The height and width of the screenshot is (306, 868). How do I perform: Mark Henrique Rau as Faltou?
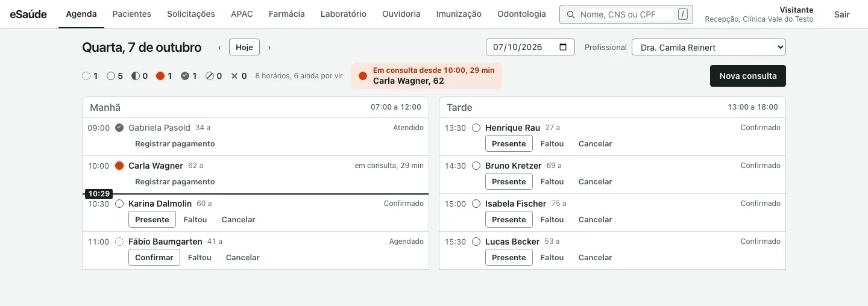(552, 144)
